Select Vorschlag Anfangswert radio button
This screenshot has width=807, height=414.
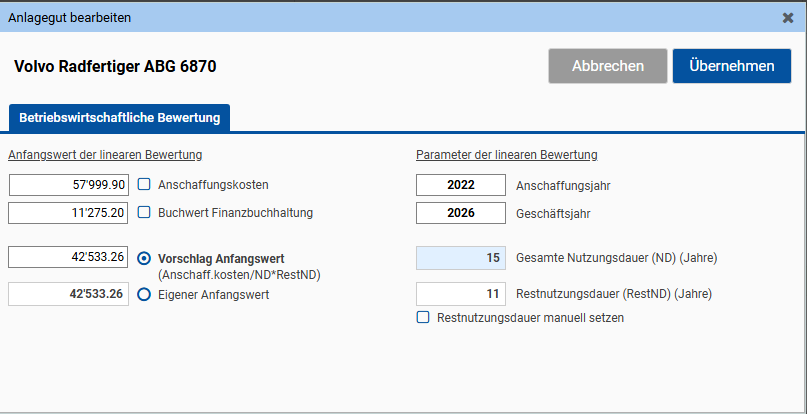tap(144, 258)
